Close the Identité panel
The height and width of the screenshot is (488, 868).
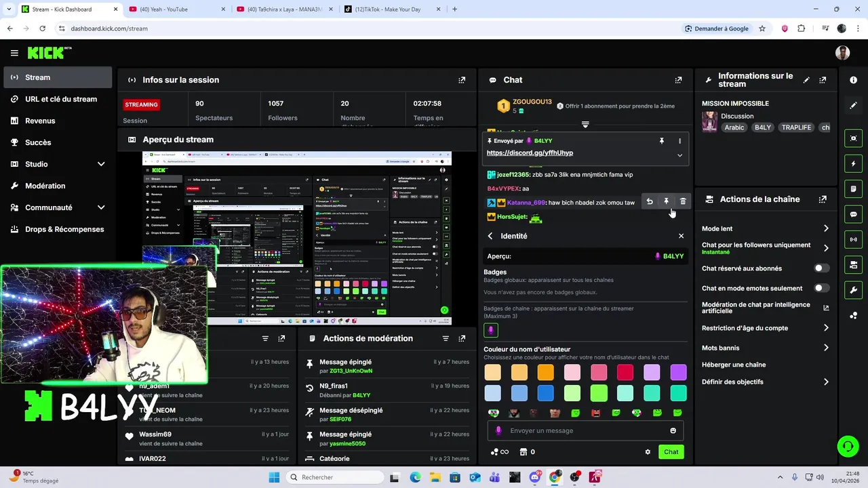pos(681,236)
